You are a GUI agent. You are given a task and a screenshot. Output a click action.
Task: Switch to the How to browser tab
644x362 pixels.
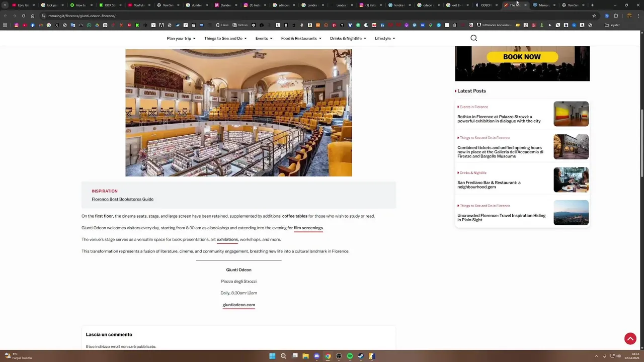[80, 5]
